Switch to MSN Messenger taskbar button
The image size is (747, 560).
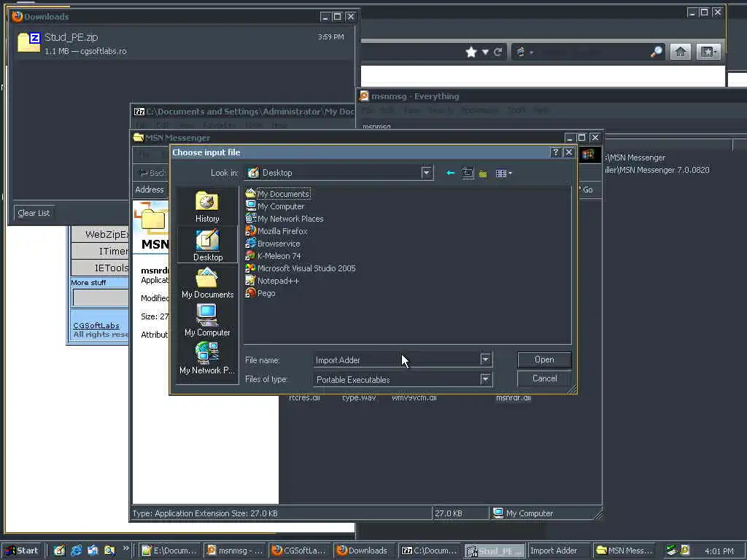coord(624,551)
